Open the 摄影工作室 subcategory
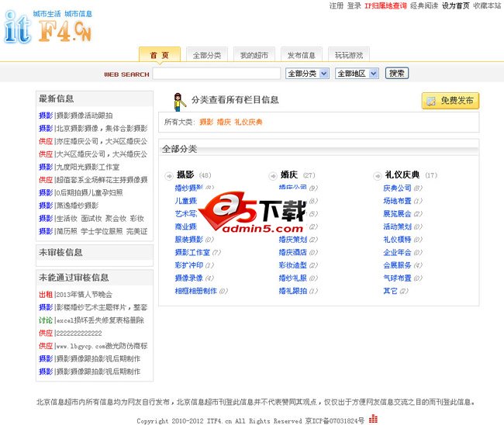 coord(192,252)
